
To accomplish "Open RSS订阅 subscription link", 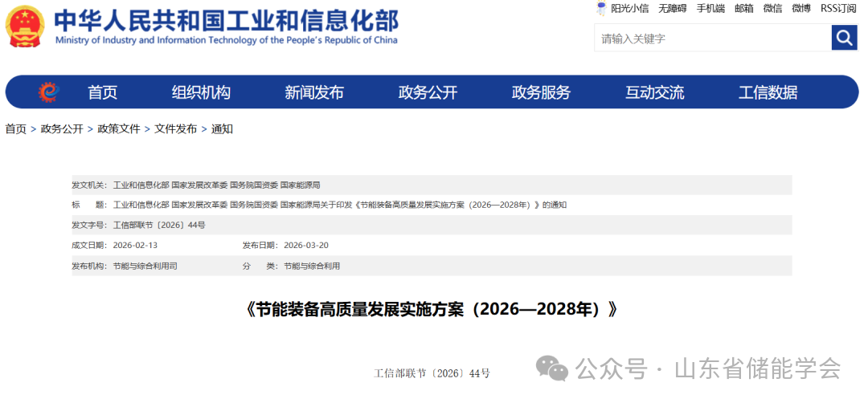I will (838, 8).
